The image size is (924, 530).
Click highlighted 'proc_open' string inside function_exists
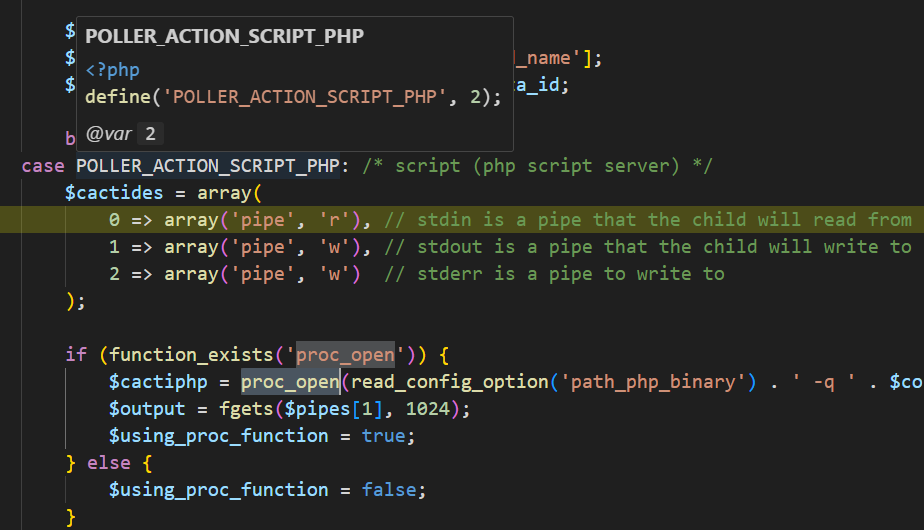pos(345,354)
